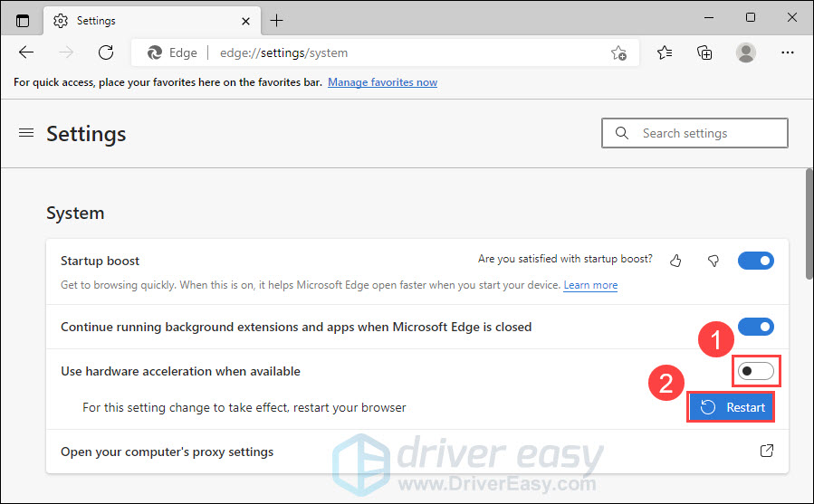Open a new tab with plus button

(x=276, y=19)
